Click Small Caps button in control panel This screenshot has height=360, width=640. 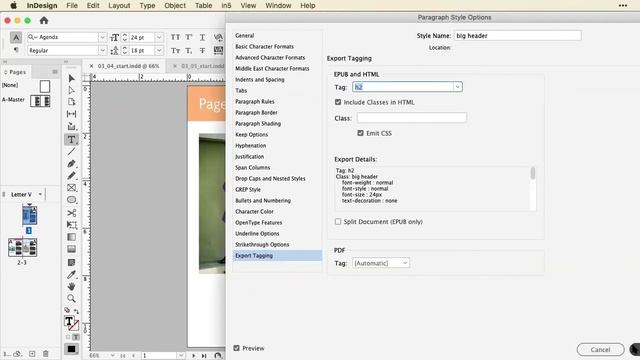pos(176,51)
